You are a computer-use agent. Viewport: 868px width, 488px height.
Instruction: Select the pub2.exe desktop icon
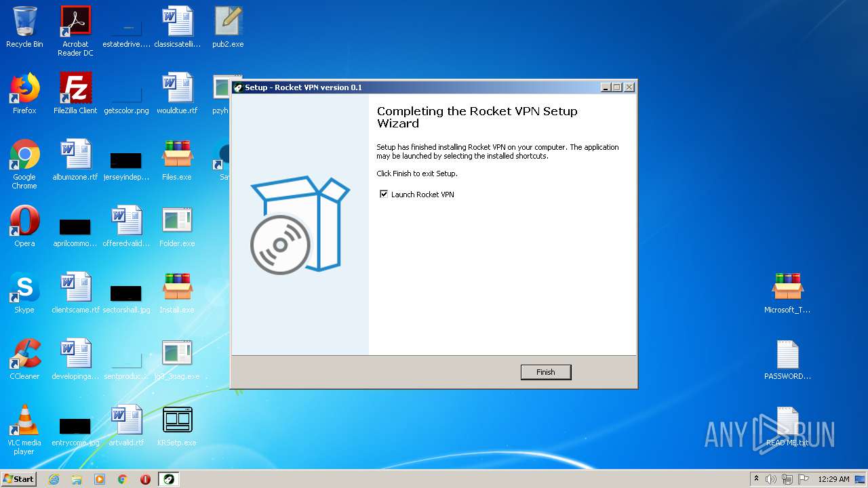228,28
